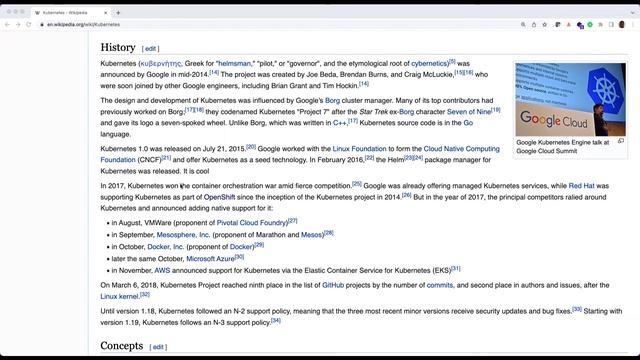Image resolution: width=640 pixels, height=360 pixels.
Task: Open the Borg cluster manager link
Action: coord(332,100)
